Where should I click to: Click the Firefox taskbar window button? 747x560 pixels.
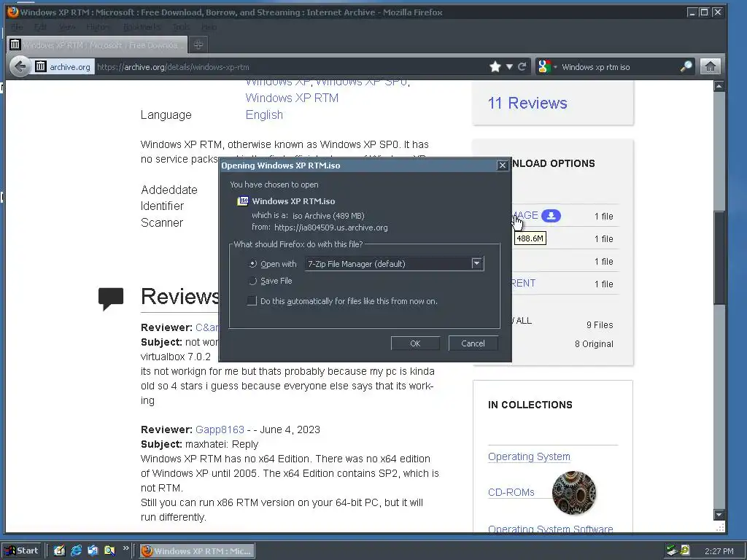(x=197, y=551)
